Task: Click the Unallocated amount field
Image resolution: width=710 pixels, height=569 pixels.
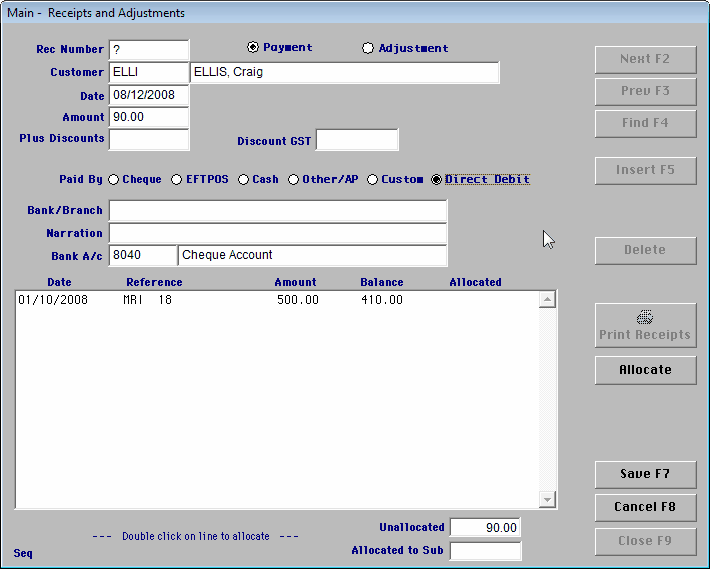Action: tap(485, 527)
